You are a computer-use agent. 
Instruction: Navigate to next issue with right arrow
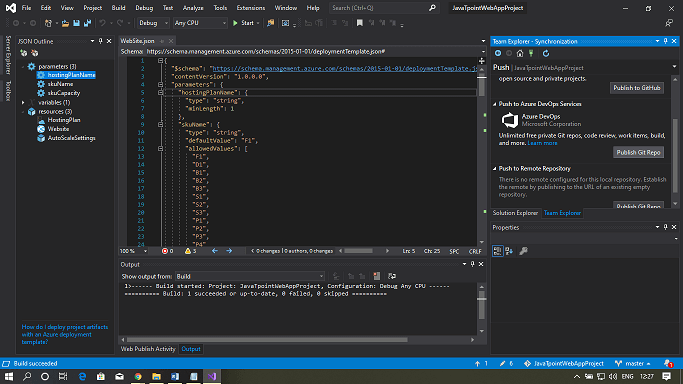click(x=229, y=251)
